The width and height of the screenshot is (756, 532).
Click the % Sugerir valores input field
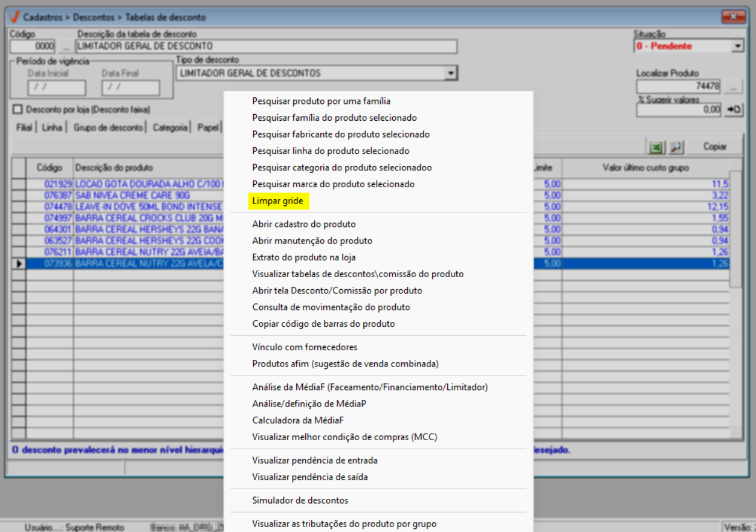679,110
